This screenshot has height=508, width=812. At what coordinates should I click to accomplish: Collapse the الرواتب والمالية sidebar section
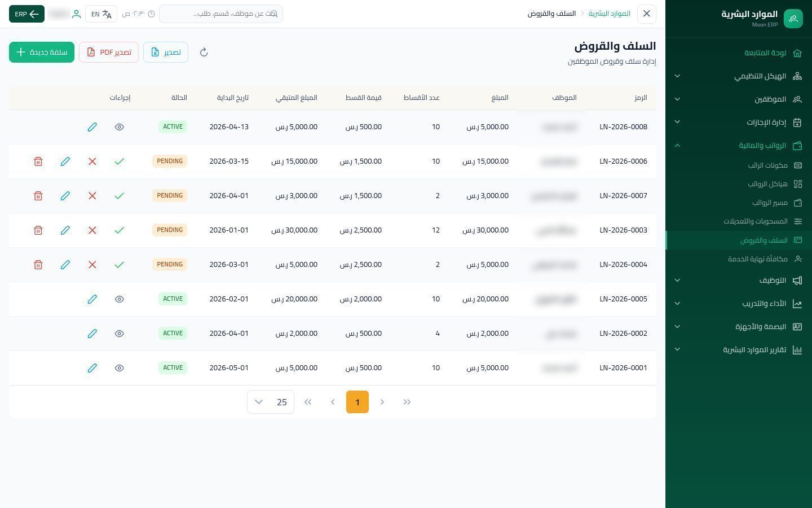click(x=739, y=146)
